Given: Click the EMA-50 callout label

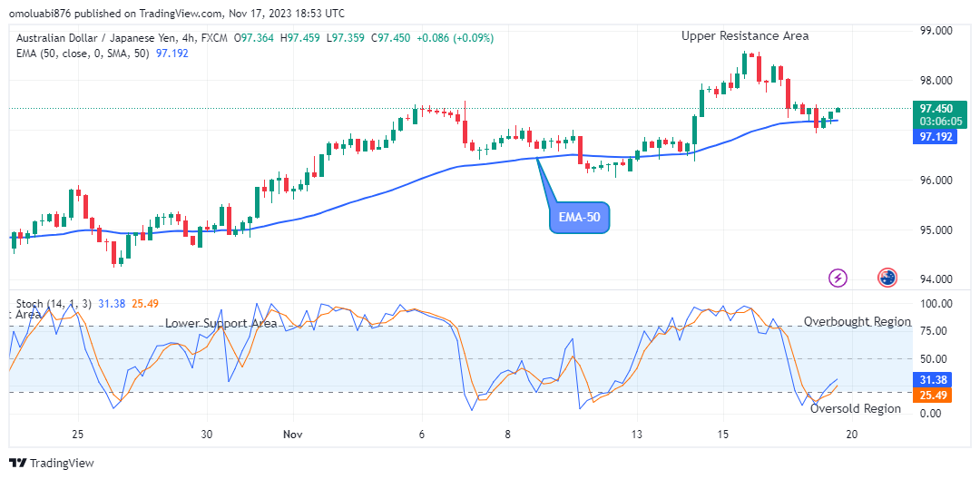Looking at the screenshot, I should [x=579, y=218].
